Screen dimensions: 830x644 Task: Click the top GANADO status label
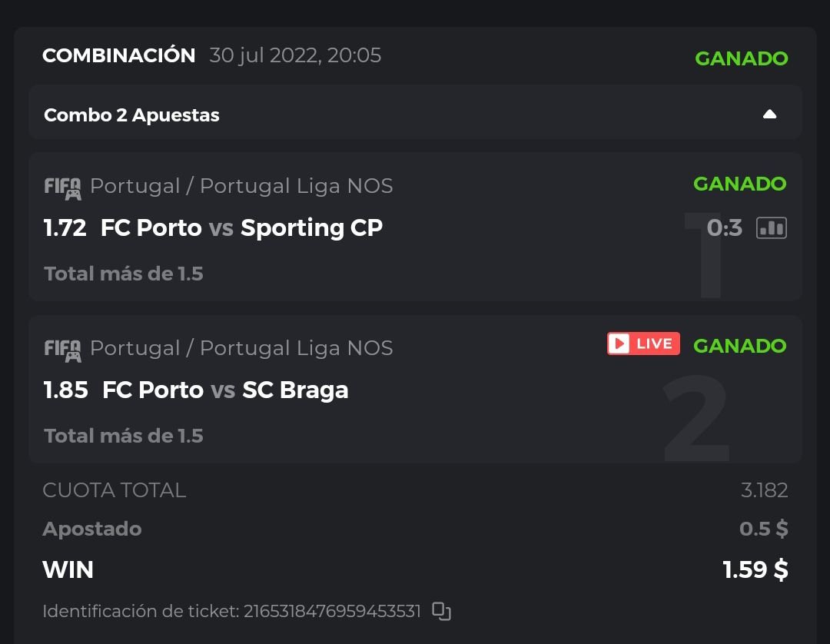tap(741, 58)
